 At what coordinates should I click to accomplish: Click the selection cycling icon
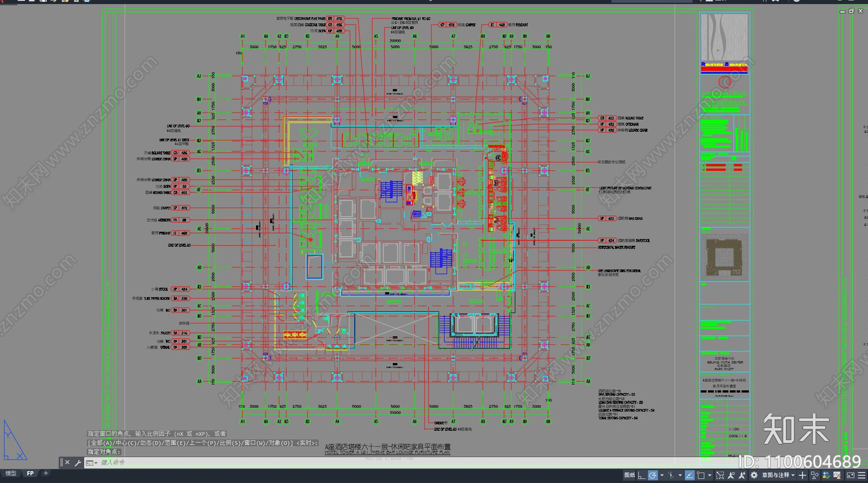[x=720, y=475]
